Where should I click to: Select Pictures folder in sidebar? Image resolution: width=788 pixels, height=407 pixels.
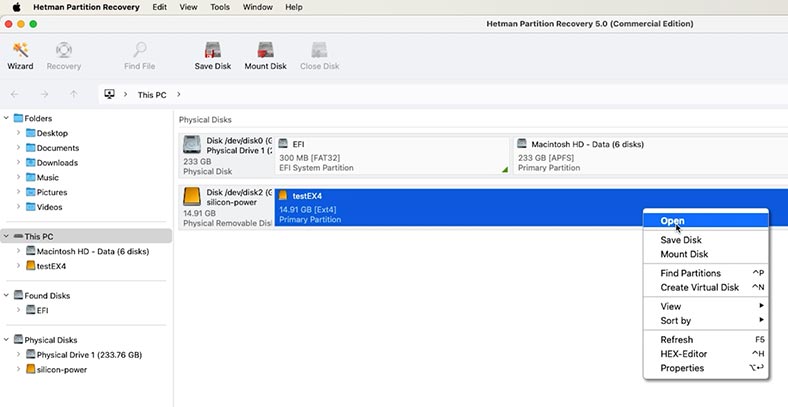(51, 192)
